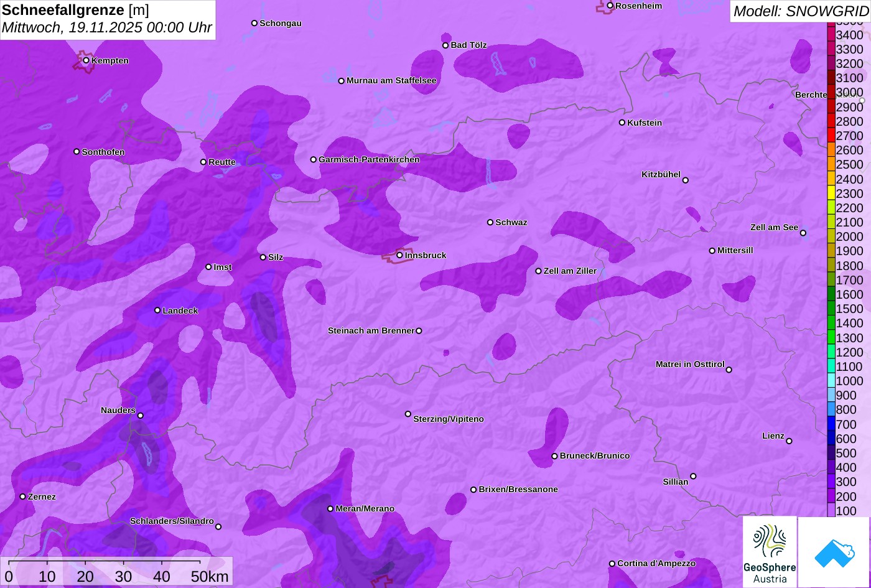Viewport: 871px width, 588px height.
Task: Click the Meran/Merano marker dot
Action: [x=330, y=509]
